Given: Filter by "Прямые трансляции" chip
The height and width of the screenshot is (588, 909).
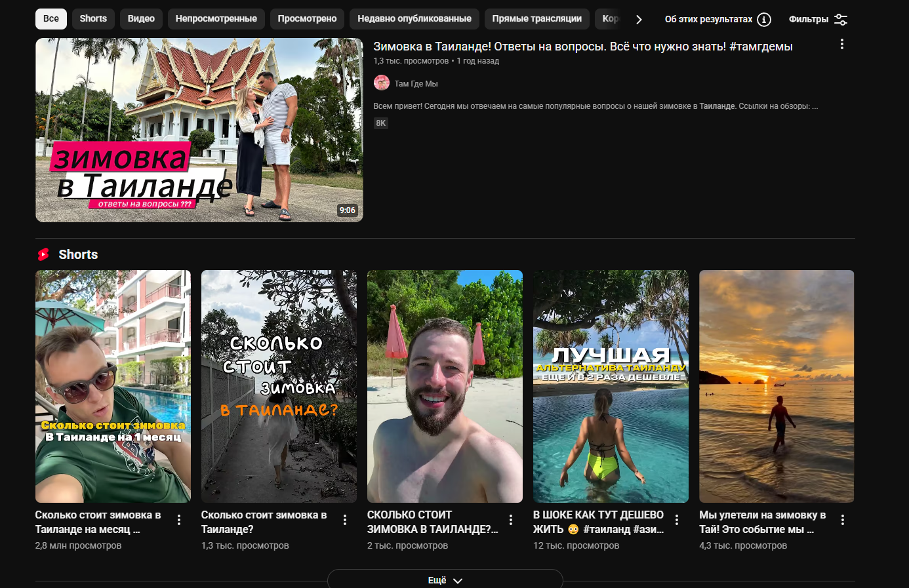Looking at the screenshot, I should (537, 19).
